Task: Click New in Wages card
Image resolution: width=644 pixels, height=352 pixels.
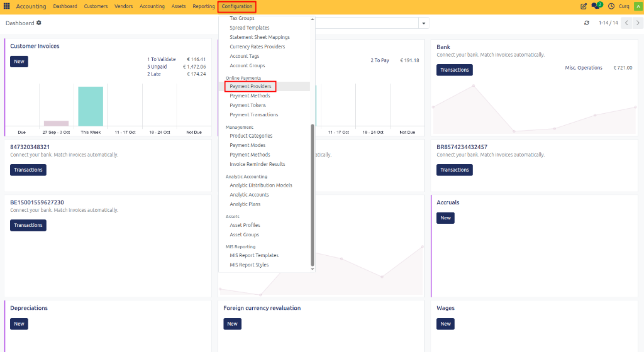Action: (x=445, y=324)
